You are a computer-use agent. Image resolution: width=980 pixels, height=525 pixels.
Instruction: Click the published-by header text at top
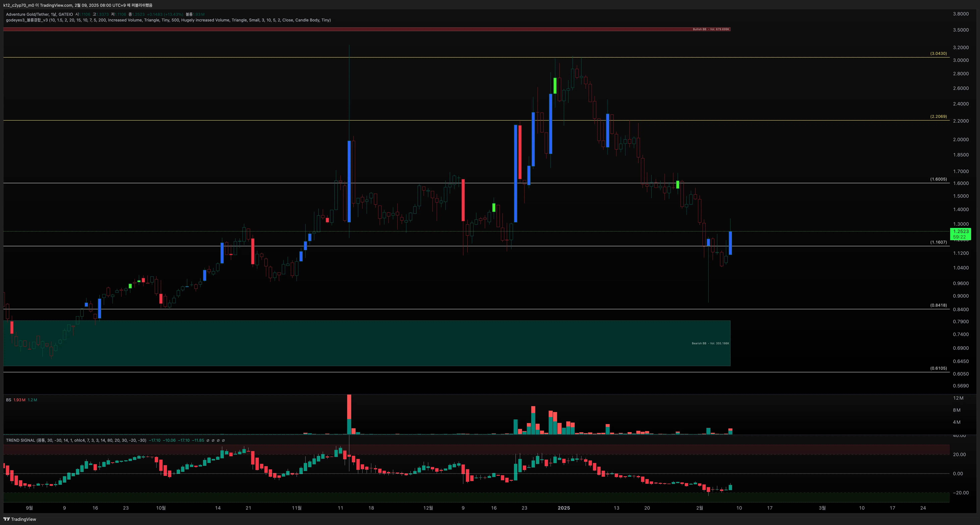point(78,5)
